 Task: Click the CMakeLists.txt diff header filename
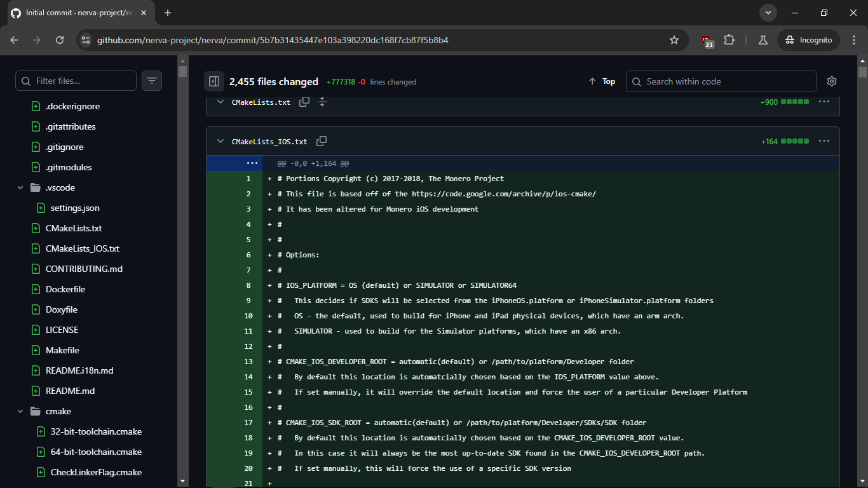261,102
